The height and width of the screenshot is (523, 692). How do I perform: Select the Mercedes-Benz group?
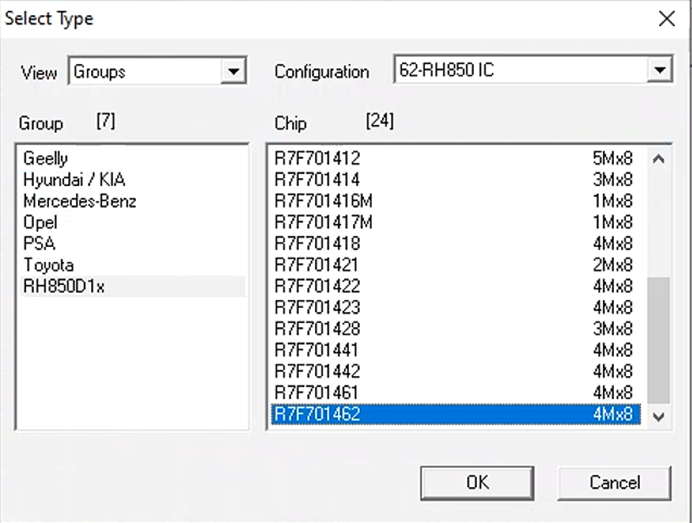coord(80,201)
